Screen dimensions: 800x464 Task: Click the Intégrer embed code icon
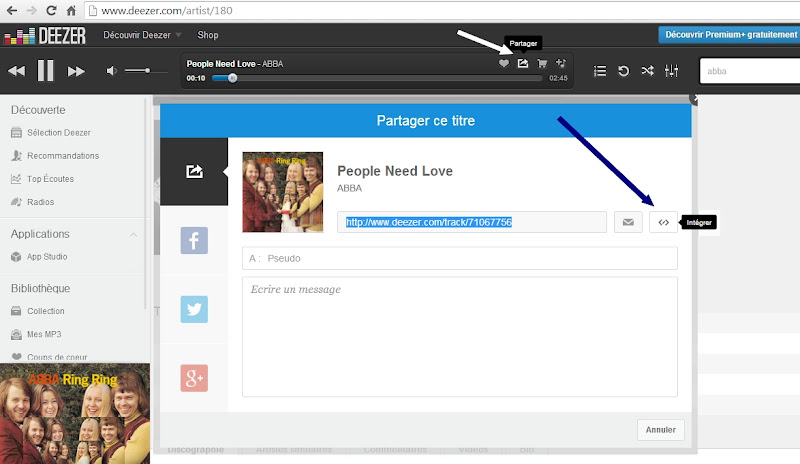click(x=663, y=222)
